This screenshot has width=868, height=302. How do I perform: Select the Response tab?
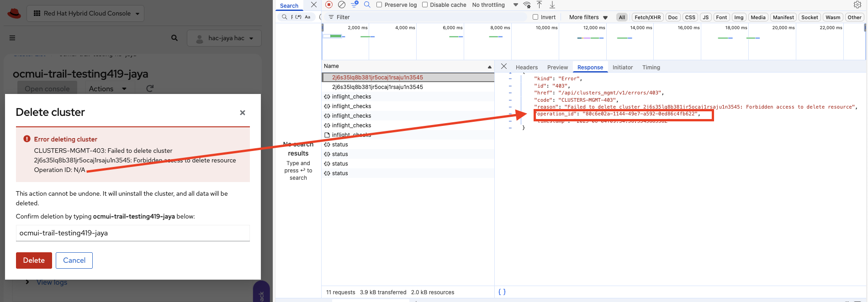[x=590, y=67]
